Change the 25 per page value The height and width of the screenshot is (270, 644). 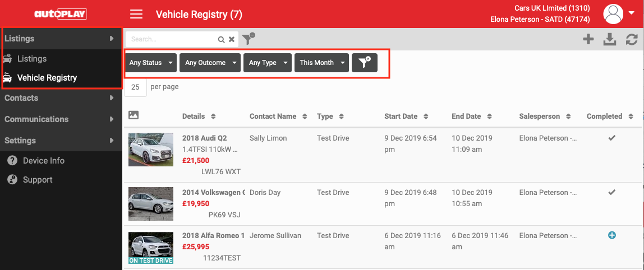(136, 87)
